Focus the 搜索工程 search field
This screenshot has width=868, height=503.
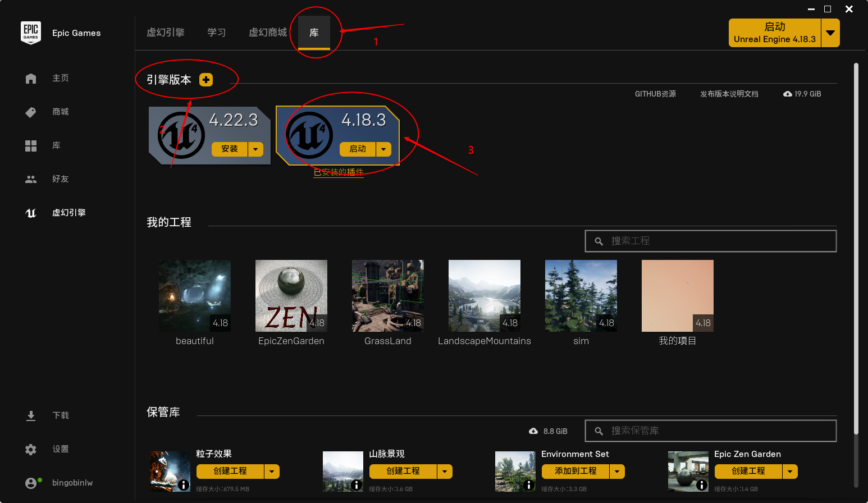(x=711, y=241)
